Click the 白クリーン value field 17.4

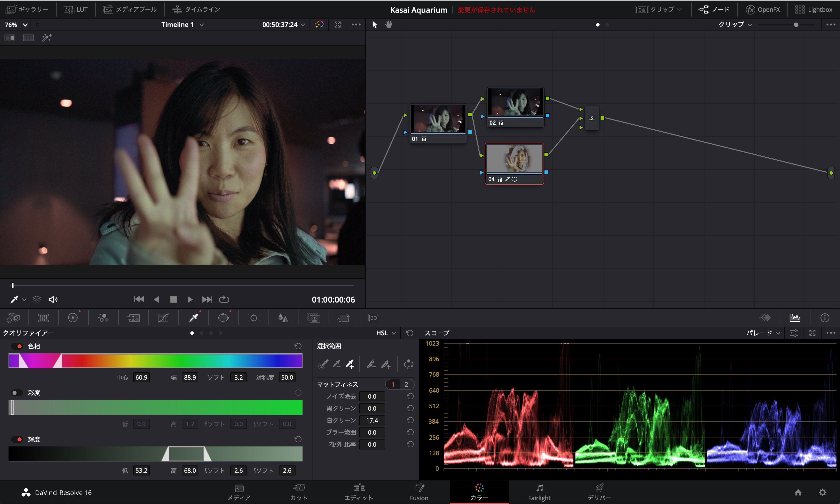pyautogui.click(x=372, y=420)
